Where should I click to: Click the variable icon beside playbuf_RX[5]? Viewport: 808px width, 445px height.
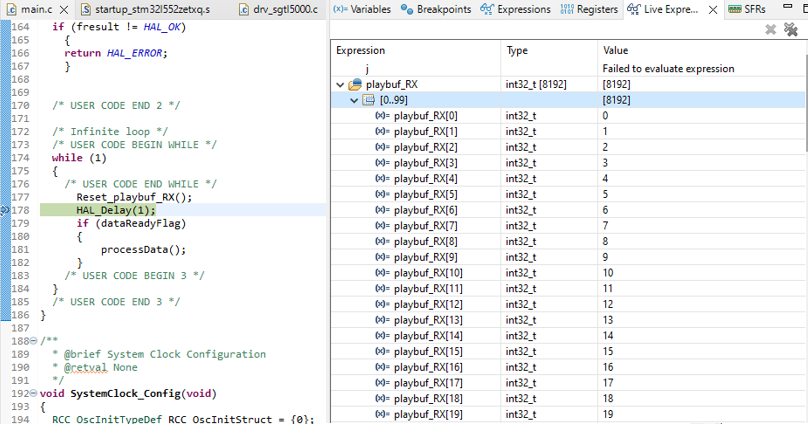point(382,194)
